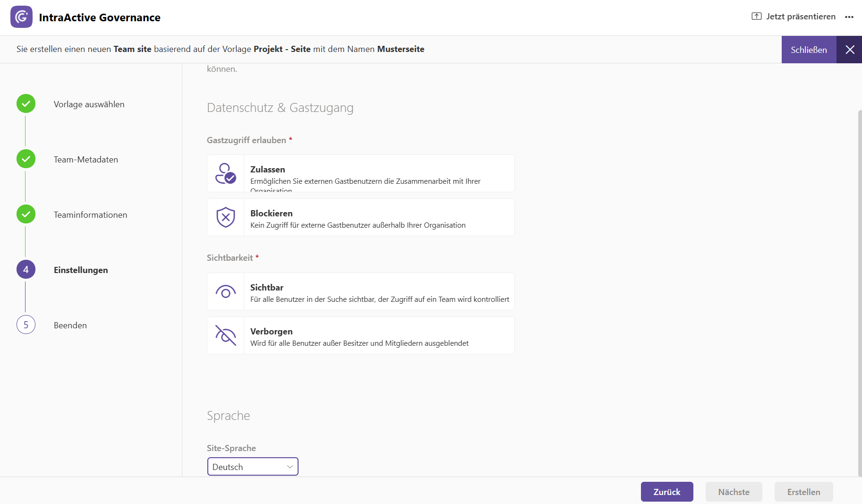Click the eye icon on Sichtbar card
The height and width of the screenshot is (504, 862).
[x=225, y=292]
